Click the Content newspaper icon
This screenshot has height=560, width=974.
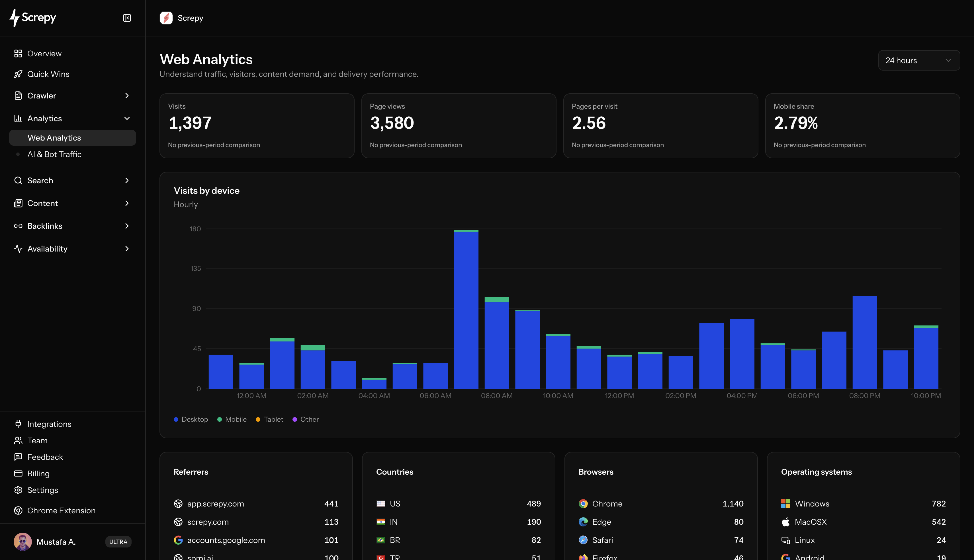18,203
